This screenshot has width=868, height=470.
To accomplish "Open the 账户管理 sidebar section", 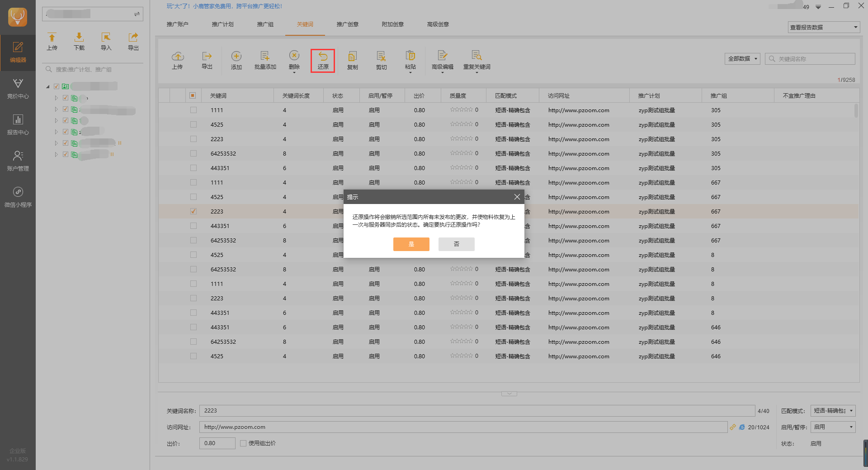I will (18, 161).
